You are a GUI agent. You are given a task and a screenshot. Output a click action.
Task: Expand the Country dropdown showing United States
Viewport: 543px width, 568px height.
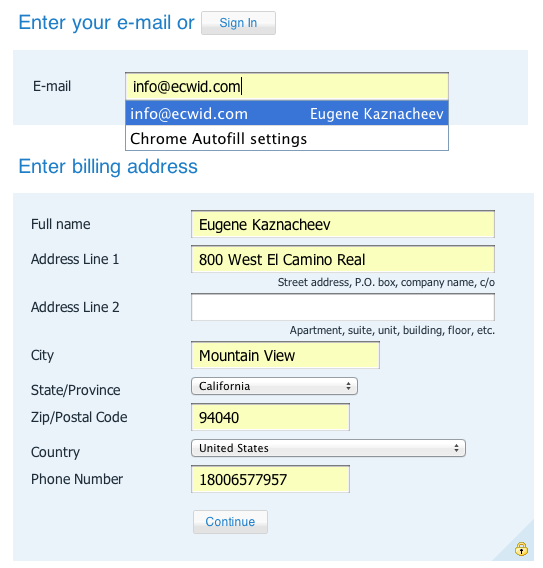(328, 448)
